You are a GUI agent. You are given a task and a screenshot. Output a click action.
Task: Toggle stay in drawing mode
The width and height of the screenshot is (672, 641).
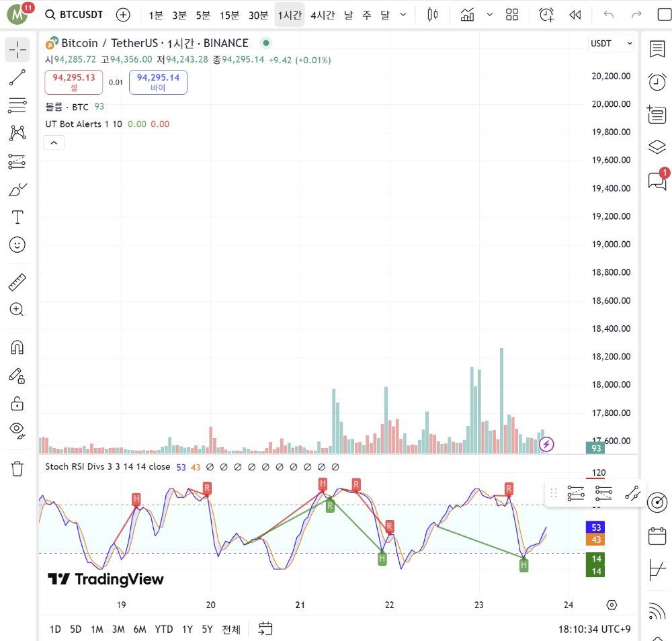17,376
